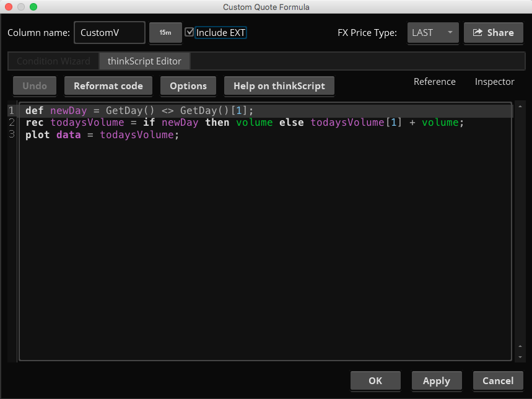Switch to the Condition Wizard tab
The height and width of the screenshot is (399, 532).
coord(54,61)
